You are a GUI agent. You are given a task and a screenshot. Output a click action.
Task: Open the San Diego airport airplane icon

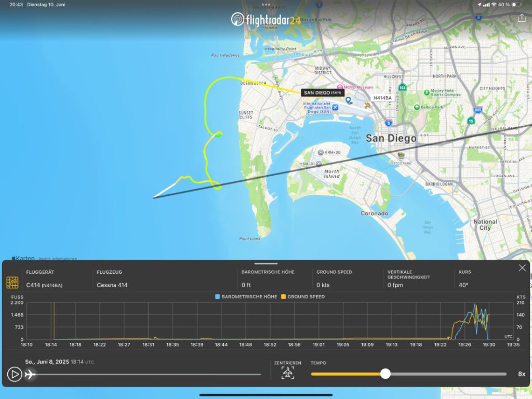[x=335, y=108]
